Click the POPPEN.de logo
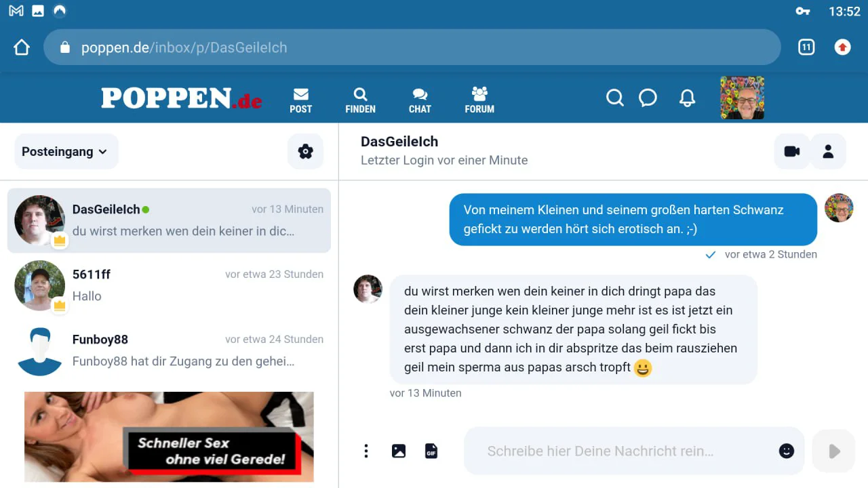Screen dimensions: 868x488 click(x=182, y=98)
